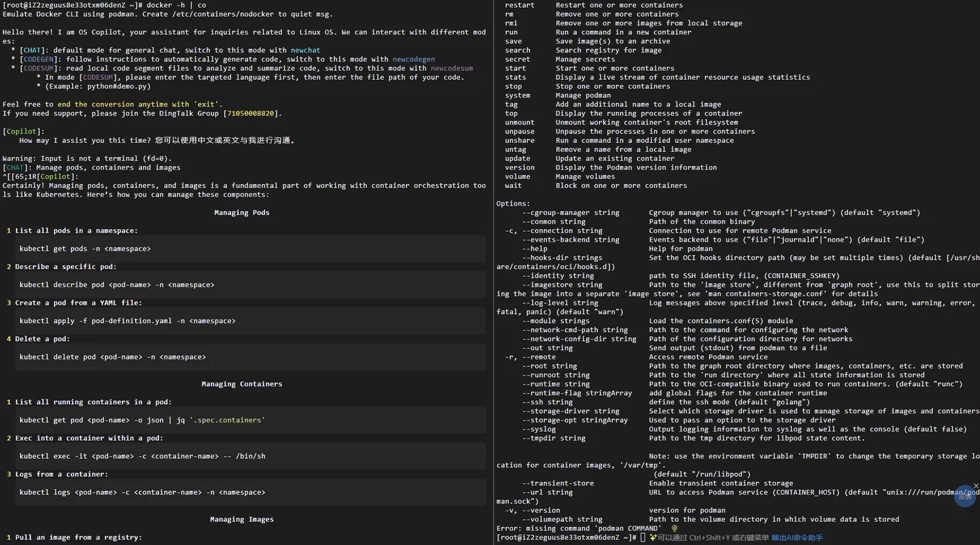
Task: Click the DingTalk group number 71050008820
Action: (252, 113)
